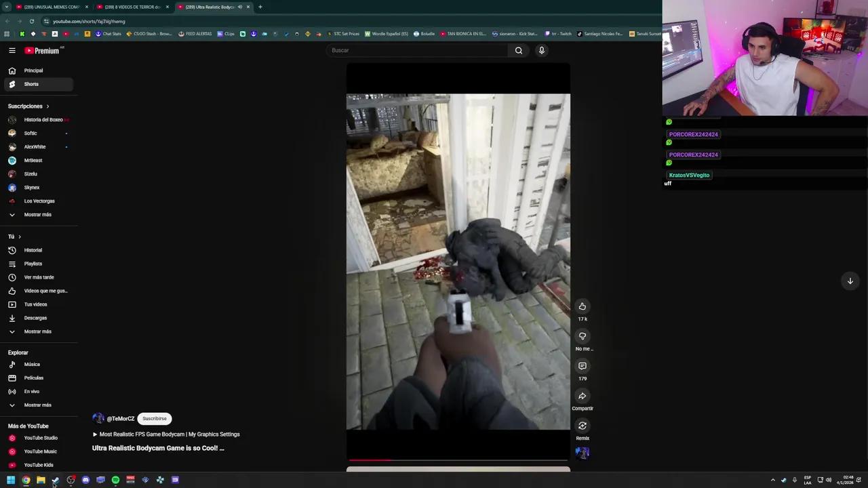Open Historial

pos(38,250)
